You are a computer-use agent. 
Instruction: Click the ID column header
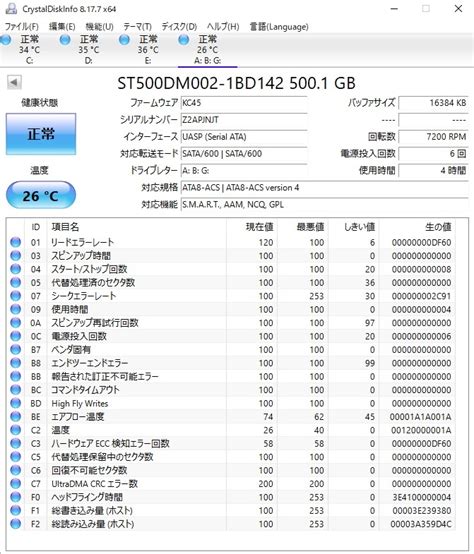click(x=36, y=227)
